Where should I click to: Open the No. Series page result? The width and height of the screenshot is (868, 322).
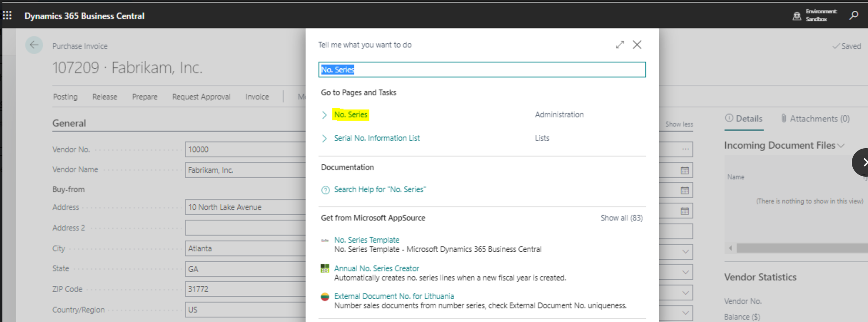(x=351, y=114)
